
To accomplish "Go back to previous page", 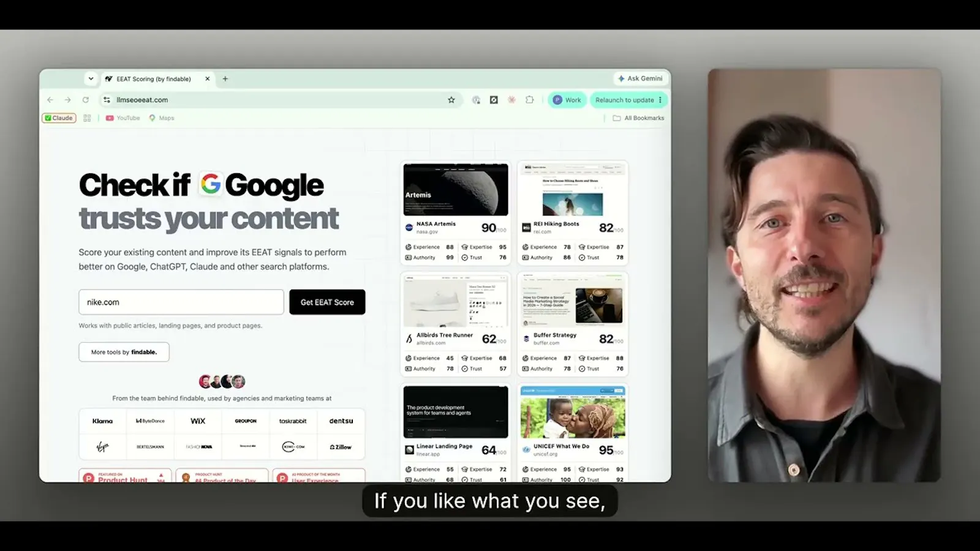I will pos(50,100).
